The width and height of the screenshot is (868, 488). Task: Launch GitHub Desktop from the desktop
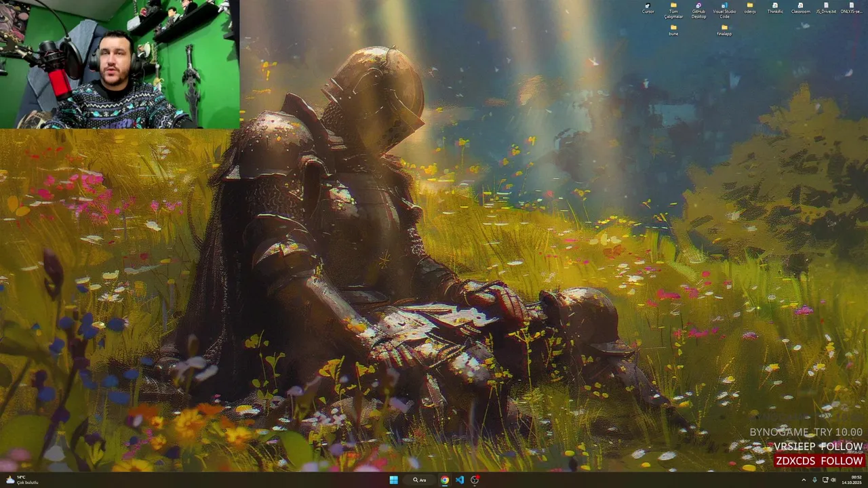[698, 9]
